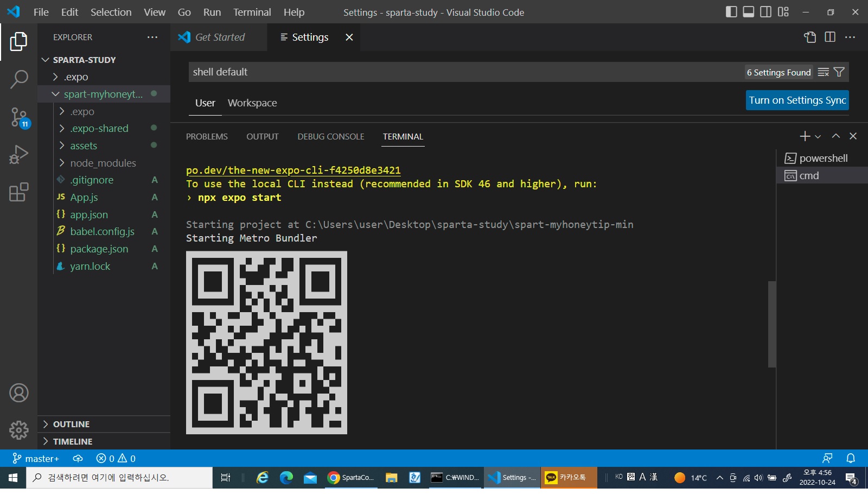Open the Manage gear menu
This screenshot has height=494, width=868.
coord(18,430)
